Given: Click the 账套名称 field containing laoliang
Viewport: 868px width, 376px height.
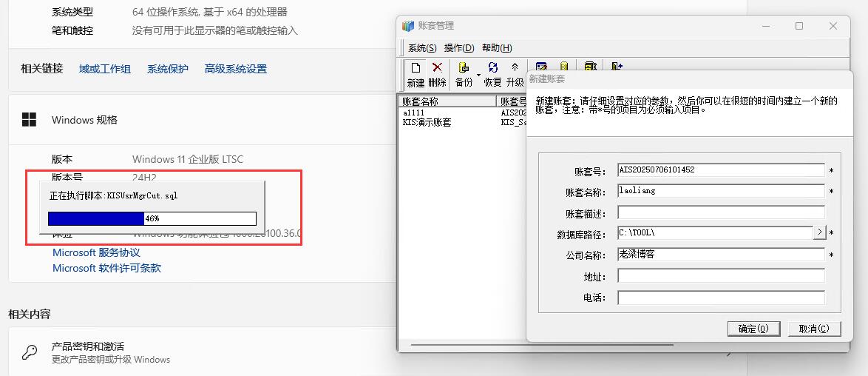Looking at the screenshot, I should [722, 191].
